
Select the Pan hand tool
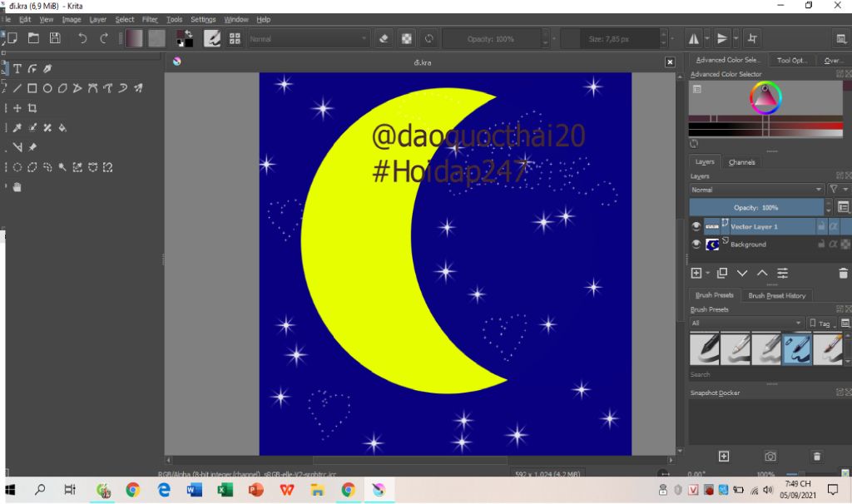pos(17,187)
